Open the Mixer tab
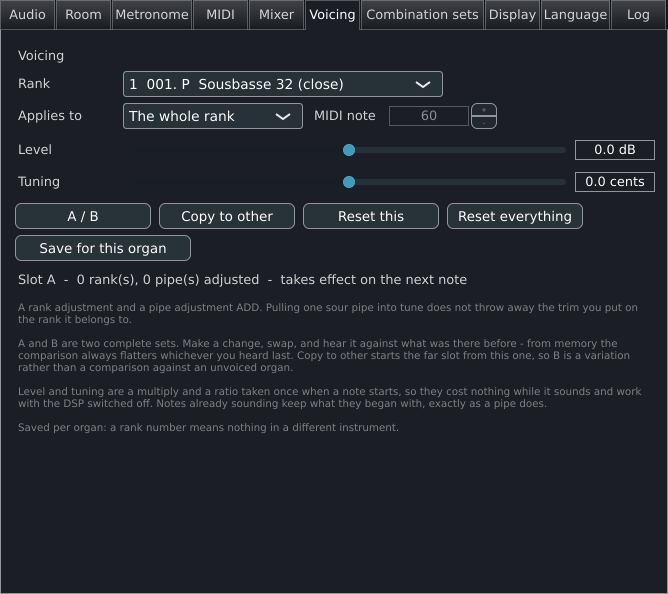Image resolution: width=668 pixels, height=594 pixels. pos(276,15)
